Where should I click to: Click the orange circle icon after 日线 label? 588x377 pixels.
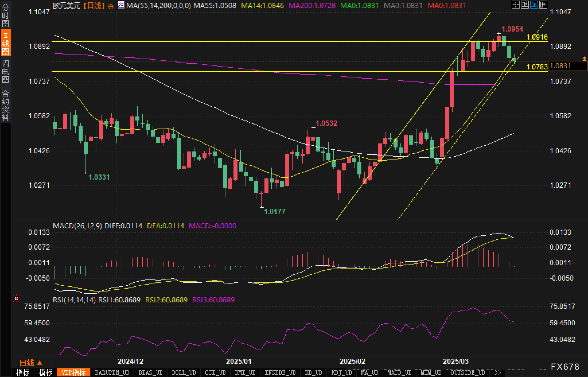(111, 6)
